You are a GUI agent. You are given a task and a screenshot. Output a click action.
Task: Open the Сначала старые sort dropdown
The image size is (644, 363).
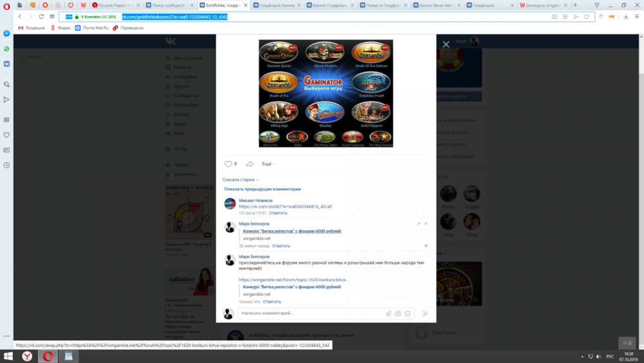pyautogui.click(x=241, y=180)
